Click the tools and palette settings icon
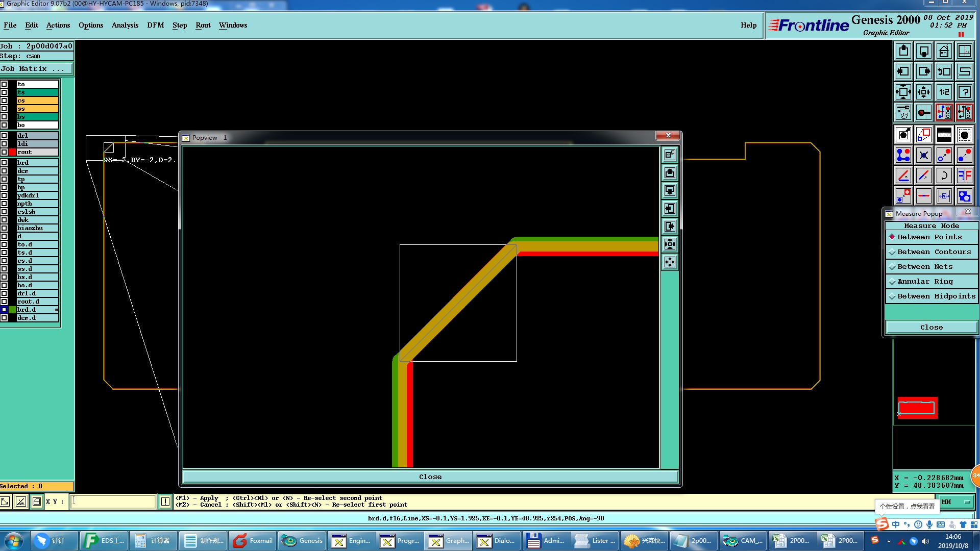The image size is (980, 551). [x=903, y=112]
